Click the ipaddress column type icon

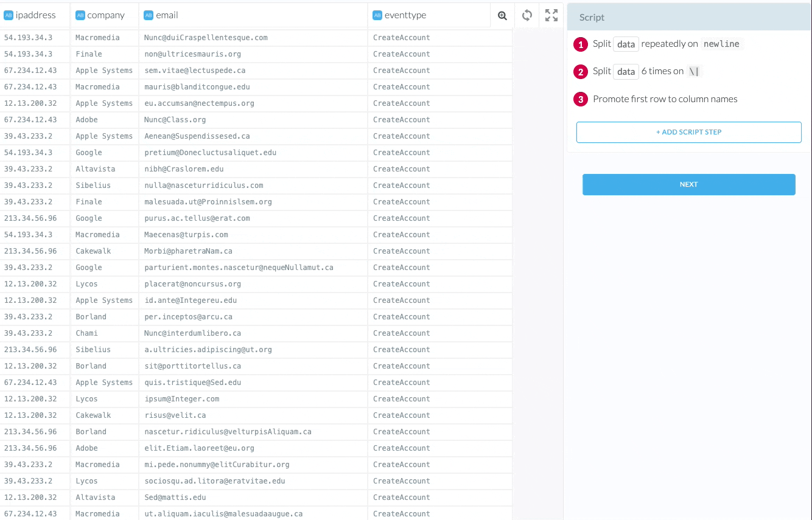(x=9, y=15)
